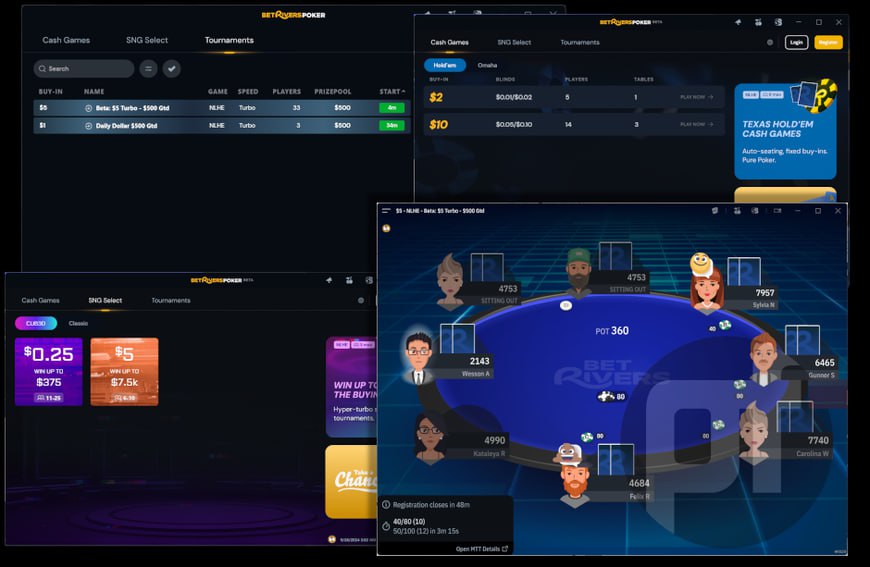
Task: Select $10 buy-in cash game row
Action: click(x=574, y=124)
